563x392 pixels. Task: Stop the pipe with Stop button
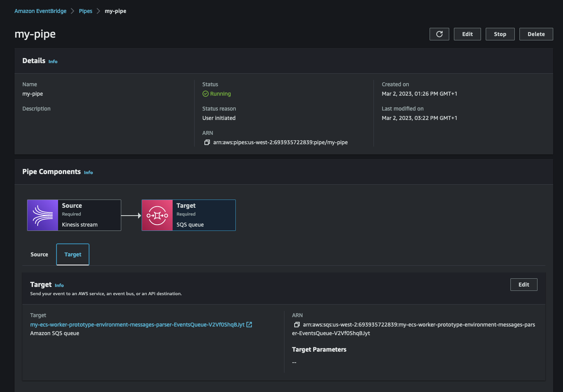click(x=500, y=34)
